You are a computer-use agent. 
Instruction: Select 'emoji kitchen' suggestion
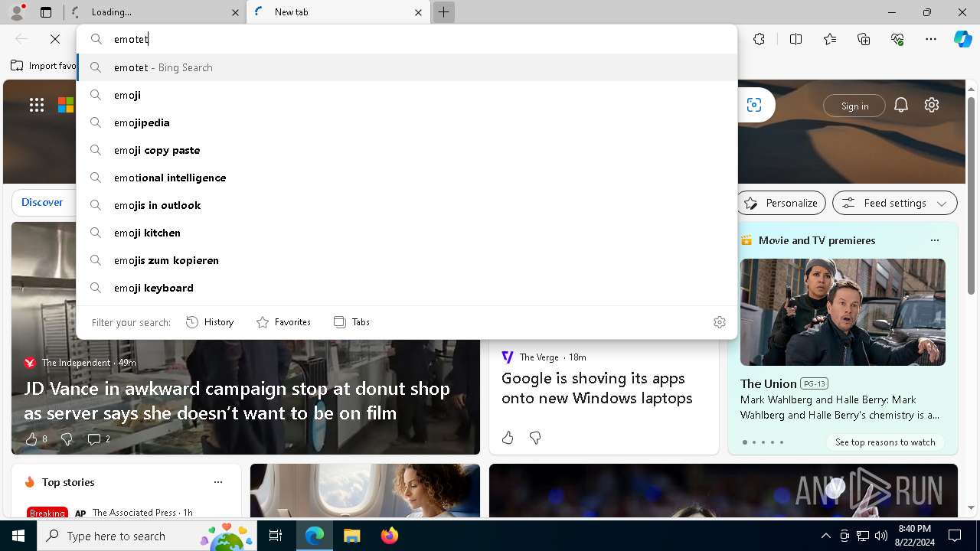[407, 233]
